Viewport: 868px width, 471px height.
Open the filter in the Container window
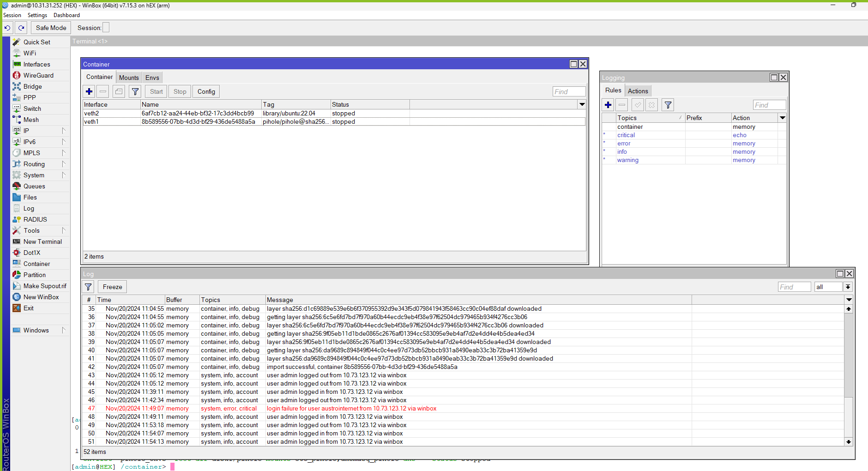tap(135, 91)
